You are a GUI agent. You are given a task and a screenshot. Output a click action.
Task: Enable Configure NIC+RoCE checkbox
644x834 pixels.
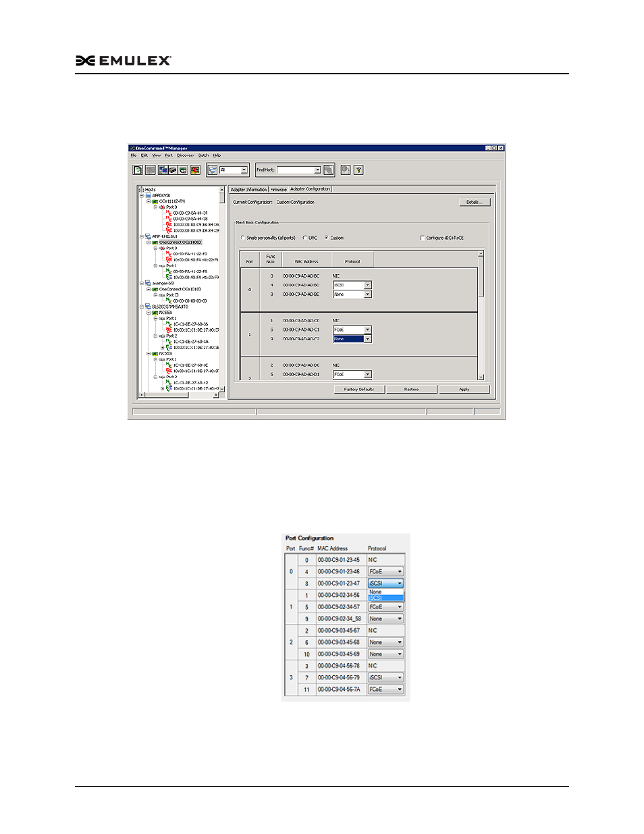click(423, 238)
